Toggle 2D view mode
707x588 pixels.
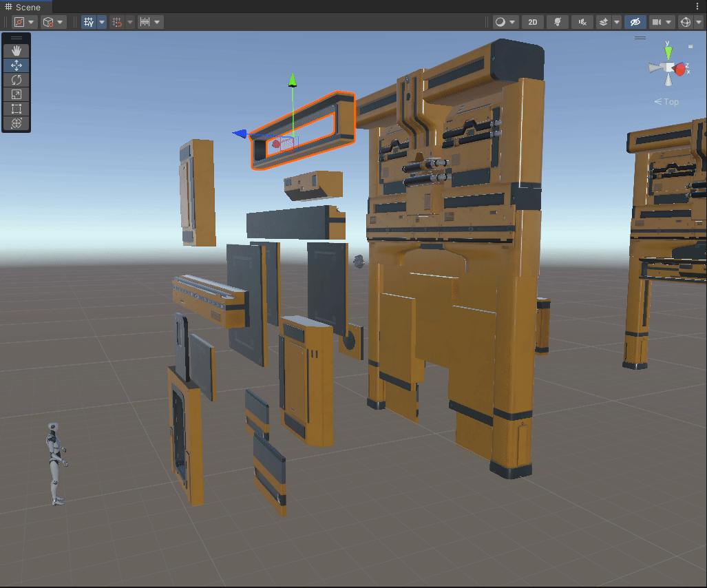[532, 21]
